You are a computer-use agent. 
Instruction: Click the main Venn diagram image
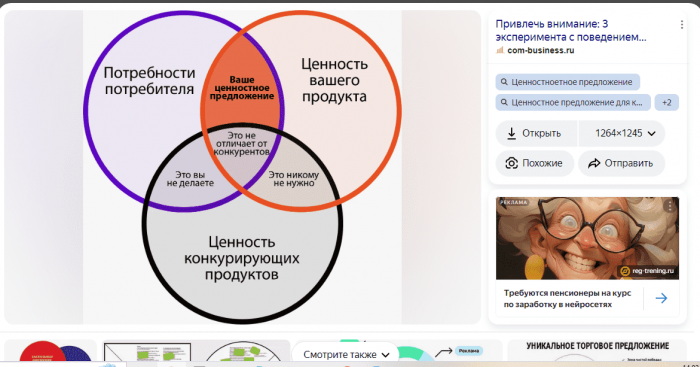pos(242,167)
